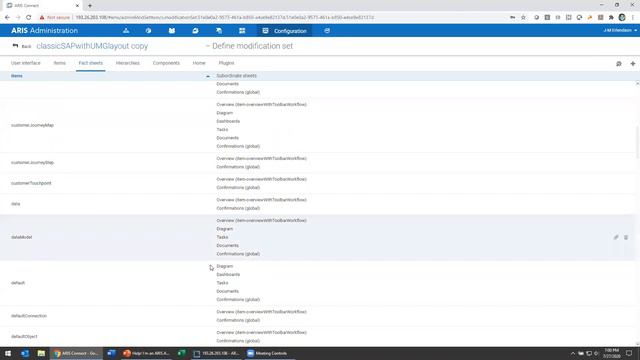Image resolution: width=640 pixels, height=360 pixels.
Task: Reload the browser page
Action: pos(29,18)
